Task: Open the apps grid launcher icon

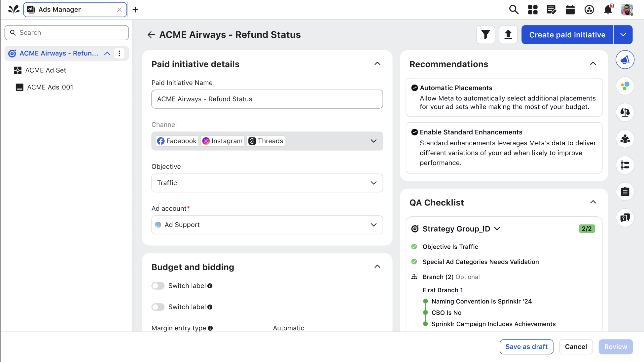Action: coord(533,10)
